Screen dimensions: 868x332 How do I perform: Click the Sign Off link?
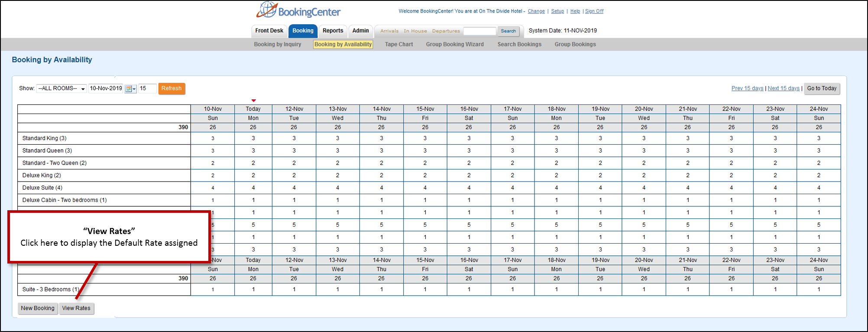594,11
